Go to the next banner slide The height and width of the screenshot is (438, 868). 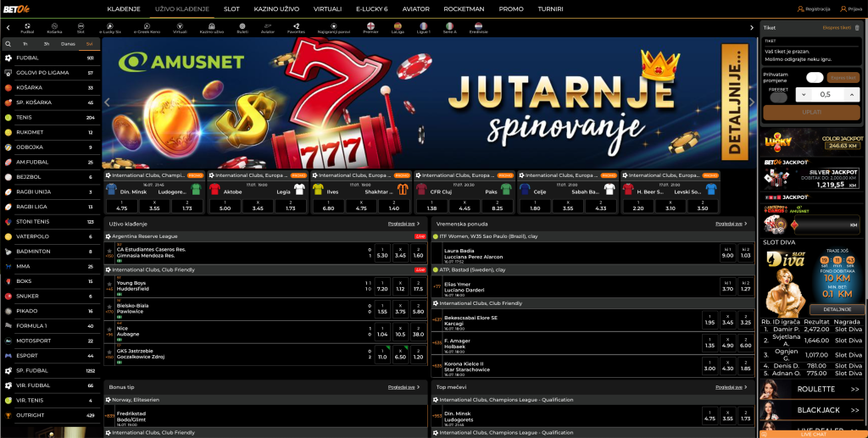pyautogui.click(x=751, y=103)
